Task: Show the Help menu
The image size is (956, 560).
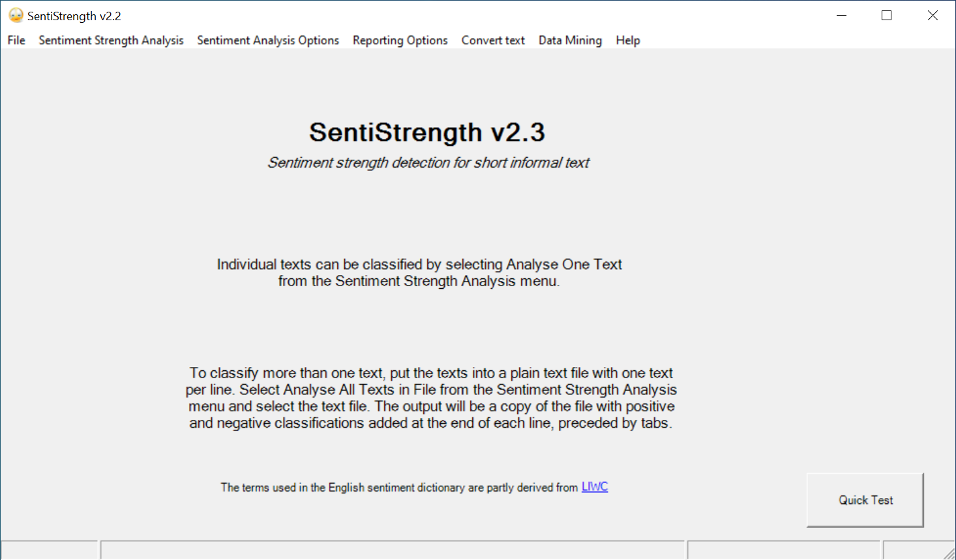Action: pos(627,40)
